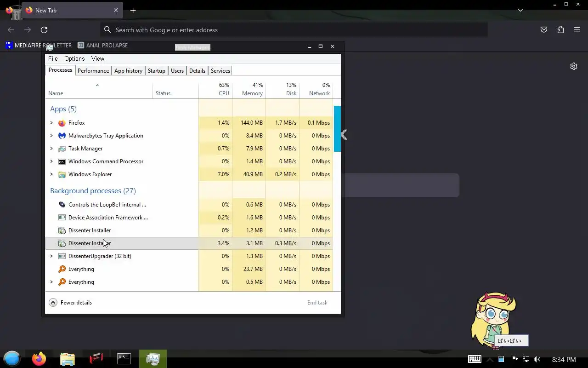Click the network tray icon
The image size is (588, 368).
526,359
